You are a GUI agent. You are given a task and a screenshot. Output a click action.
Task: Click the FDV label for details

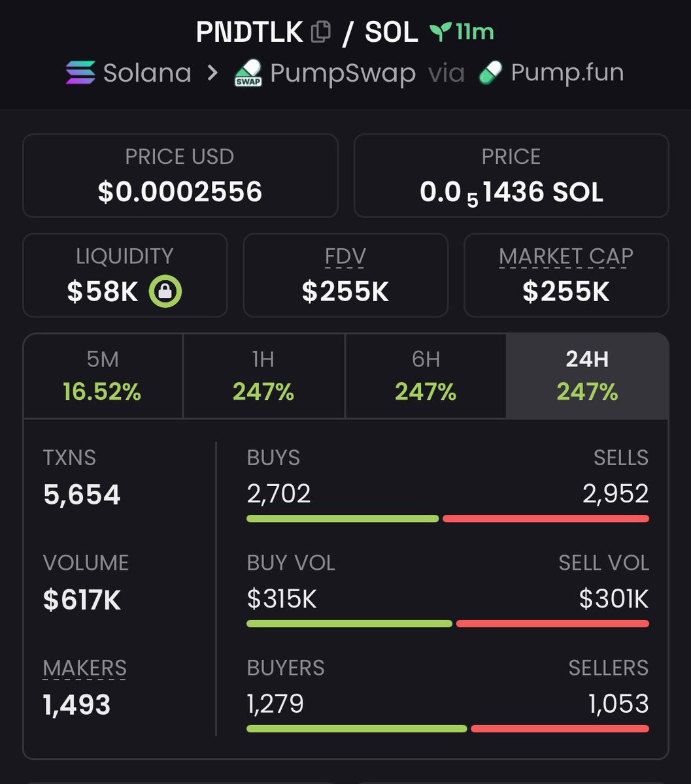pos(345,257)
